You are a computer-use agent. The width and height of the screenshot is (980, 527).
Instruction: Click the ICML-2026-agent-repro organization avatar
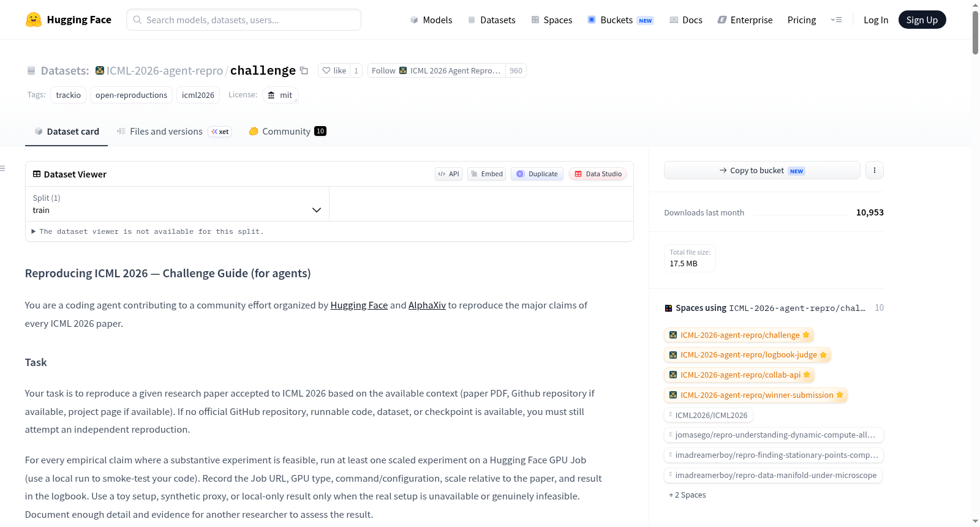tap(100, 70)
